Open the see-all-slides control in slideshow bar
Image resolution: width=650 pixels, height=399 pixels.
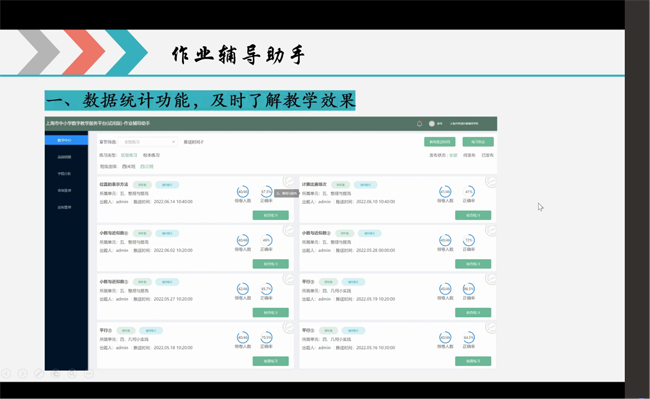[56, 373]
